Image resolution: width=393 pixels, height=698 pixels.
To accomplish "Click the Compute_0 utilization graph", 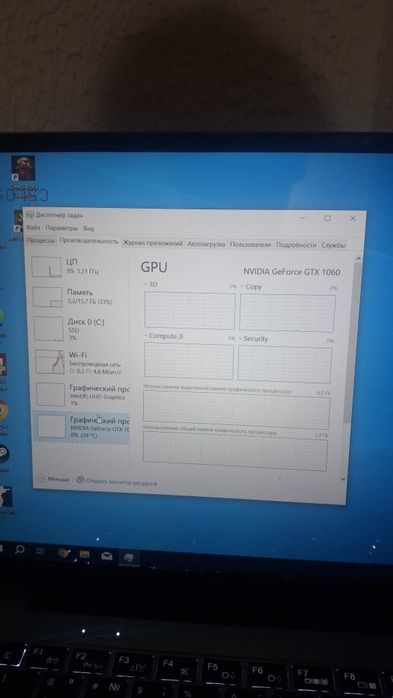I will click(189, 361).
